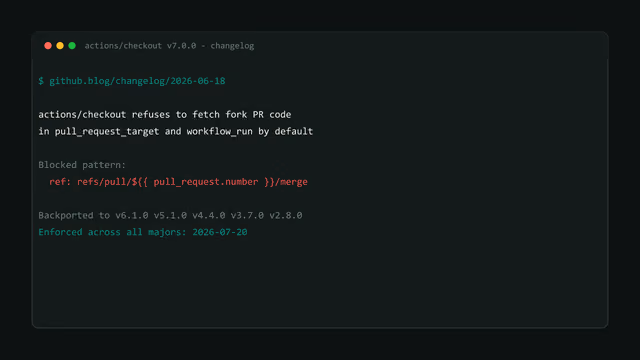This screenshot has width=640, height=360.
Task: Select version v6.1.0
Action: (132, 215)
